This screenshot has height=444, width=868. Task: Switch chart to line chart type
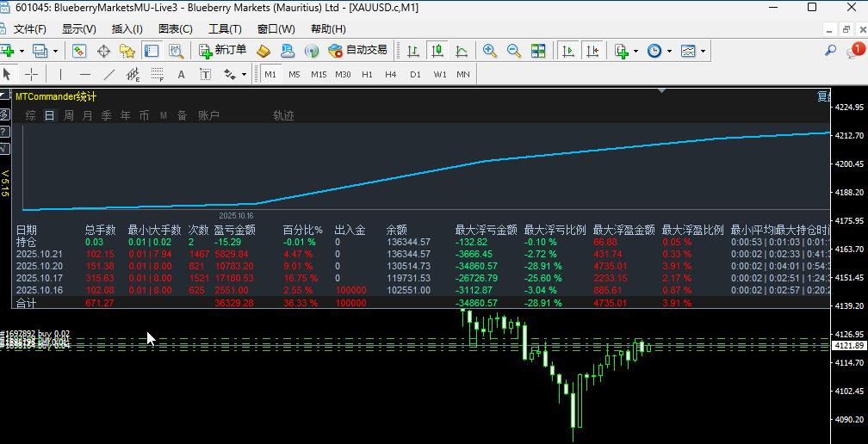click(x=462, y=51)
